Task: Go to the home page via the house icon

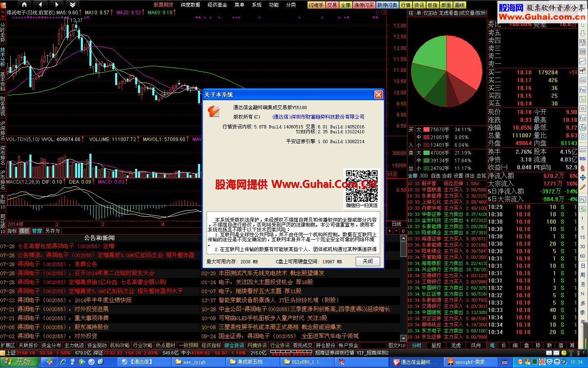Action: coord(24,4)
